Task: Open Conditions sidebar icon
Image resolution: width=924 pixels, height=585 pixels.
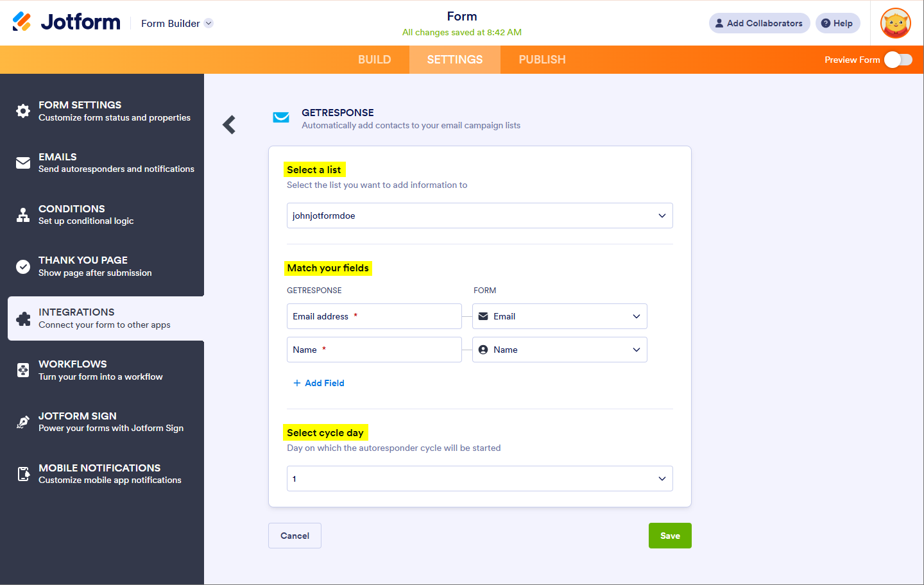Action: [x=23, y=215]
